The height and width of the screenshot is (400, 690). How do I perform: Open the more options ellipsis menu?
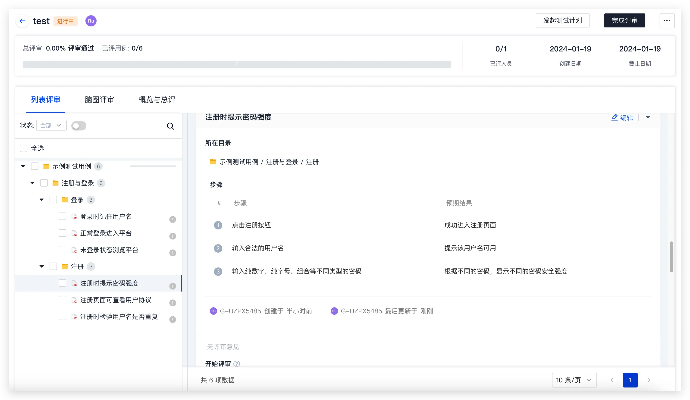pyautogui.click(x=665, y=20)
